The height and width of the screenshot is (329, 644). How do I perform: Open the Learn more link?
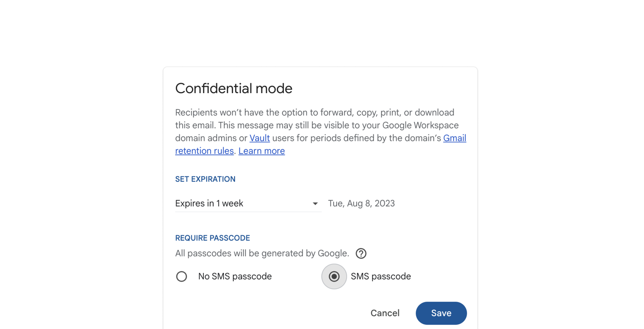click(x=262, y=151)
